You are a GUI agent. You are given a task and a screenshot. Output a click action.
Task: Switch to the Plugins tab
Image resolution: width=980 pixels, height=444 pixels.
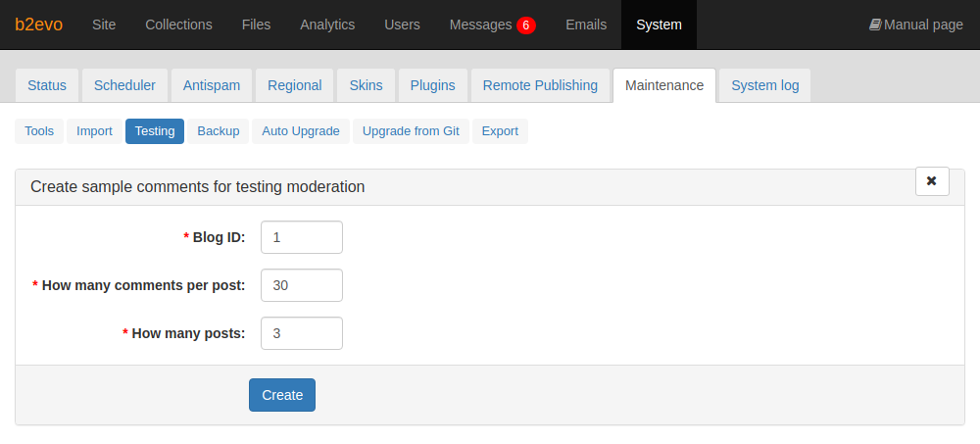coord(432,85)
